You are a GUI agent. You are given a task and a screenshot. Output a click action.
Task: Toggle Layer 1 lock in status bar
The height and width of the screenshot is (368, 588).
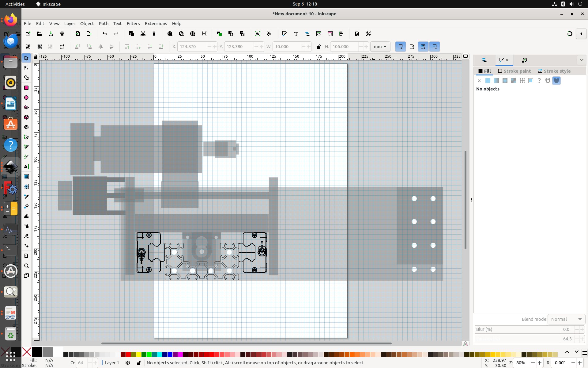click(x=139, y=363)
